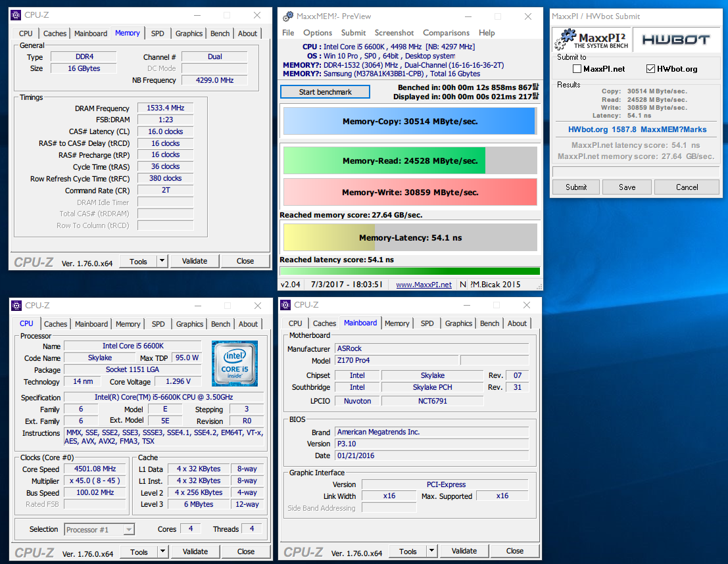Open MaxxMEM Comparisons menu
Viewport: 728px width, 564px height.
pos(446,32)
